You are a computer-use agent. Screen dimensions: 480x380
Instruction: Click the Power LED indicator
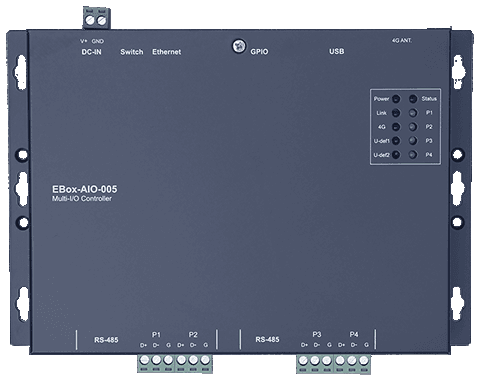point(396,99)
